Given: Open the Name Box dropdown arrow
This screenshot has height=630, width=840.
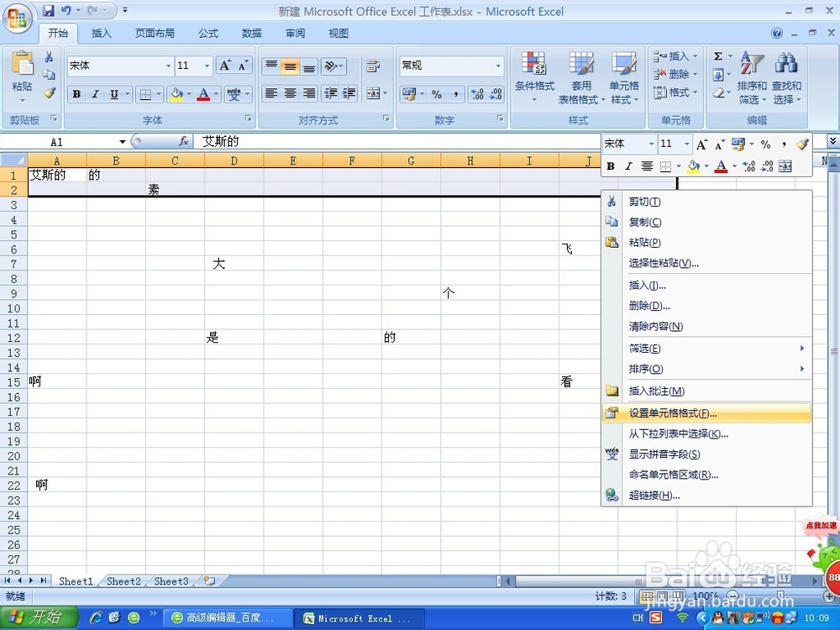Looking at the screenshot, I should pyautogui.click(x=122, y=141).
